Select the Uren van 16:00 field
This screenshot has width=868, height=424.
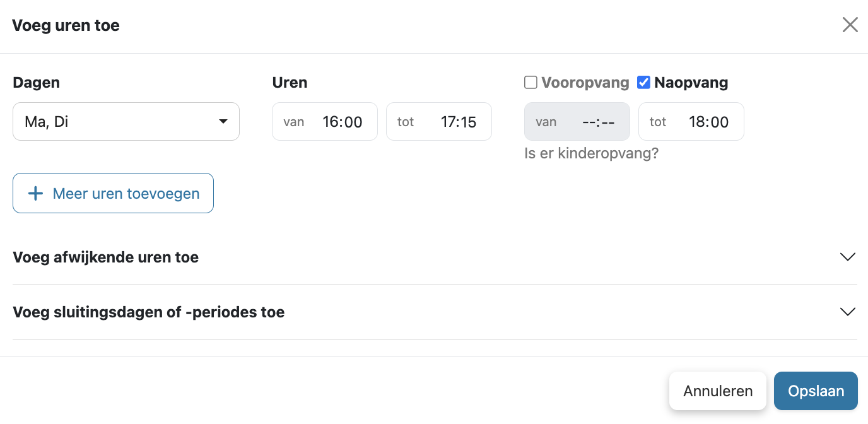pos(325,121)
